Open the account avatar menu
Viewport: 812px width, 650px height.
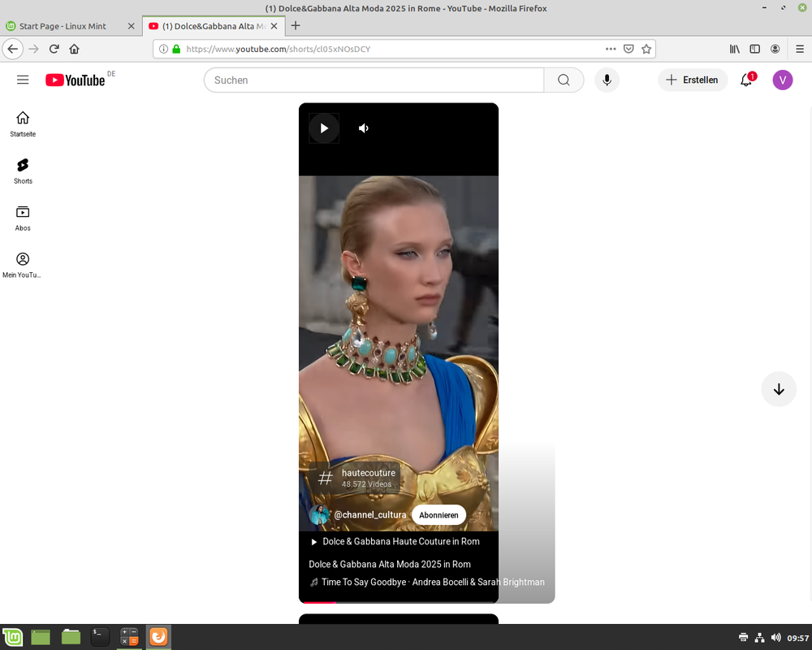pyautogui.click(x=783, y=80)
